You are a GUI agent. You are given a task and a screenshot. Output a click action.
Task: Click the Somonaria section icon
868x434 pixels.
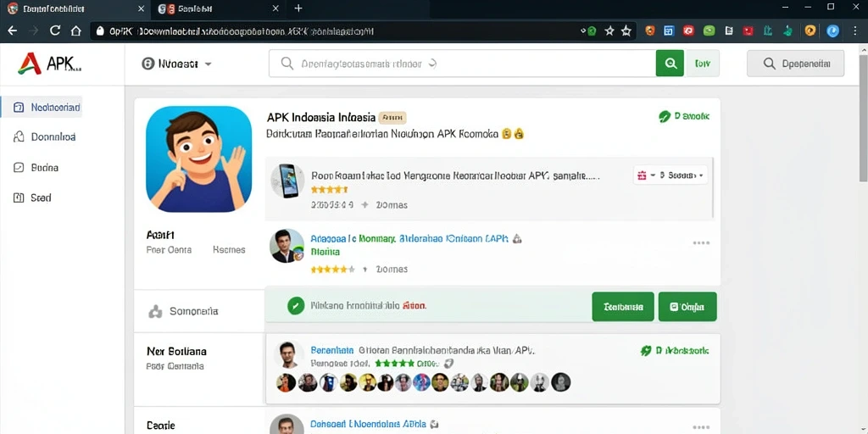tap(156, 312)
